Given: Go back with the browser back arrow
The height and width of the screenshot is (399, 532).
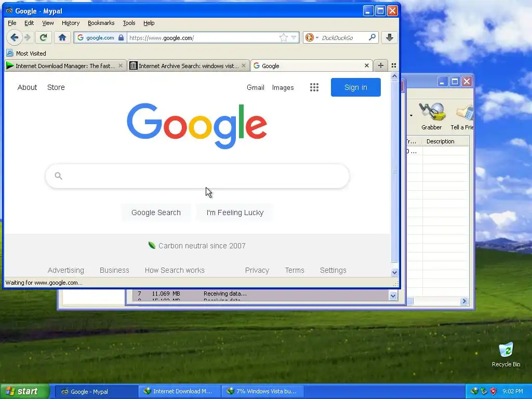Looking at the screenshot, I should (x=14, y=37).
